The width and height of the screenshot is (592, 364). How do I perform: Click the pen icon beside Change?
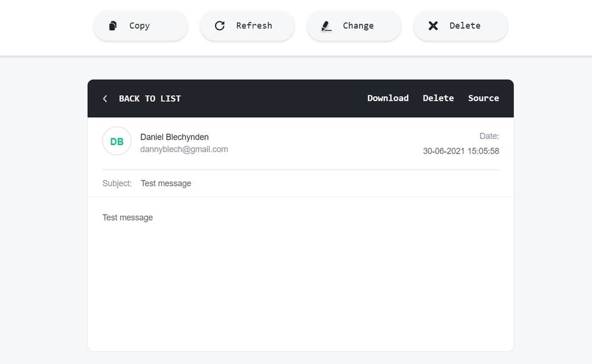point(325,26)
